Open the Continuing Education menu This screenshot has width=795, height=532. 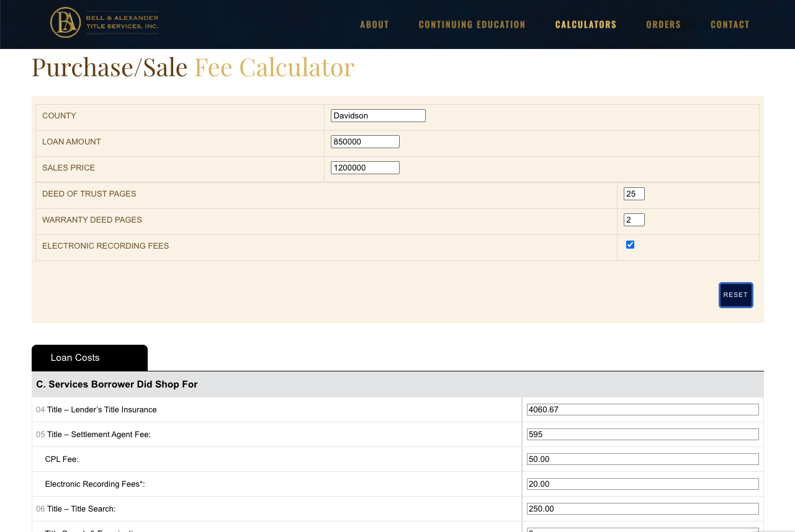point(472,25)
